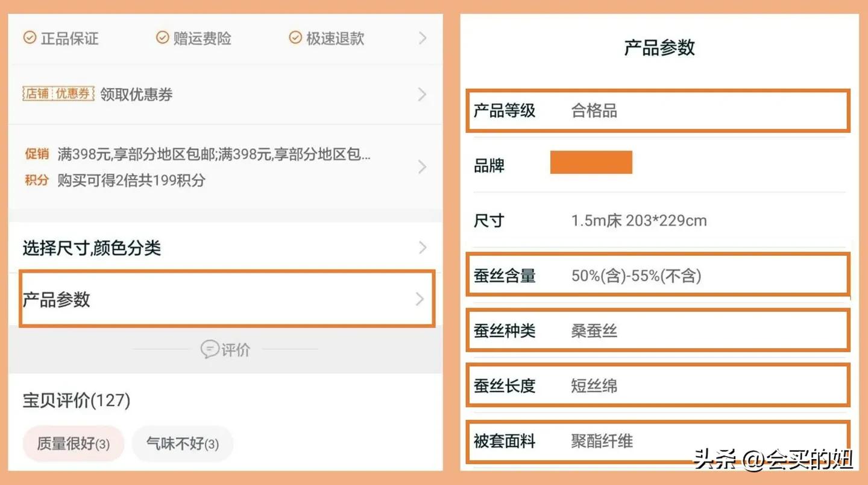This screenshot has width=868, height=485.
Task: Click the orange masked brand swatch beside 品牌
Action: (591, 162)
